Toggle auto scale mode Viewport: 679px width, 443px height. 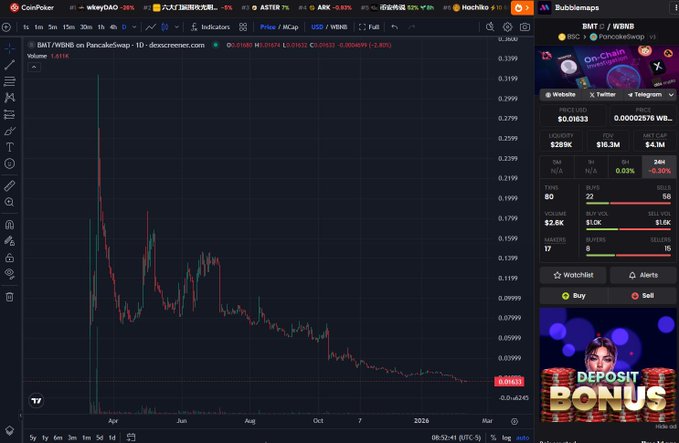[x=523, y=438]
